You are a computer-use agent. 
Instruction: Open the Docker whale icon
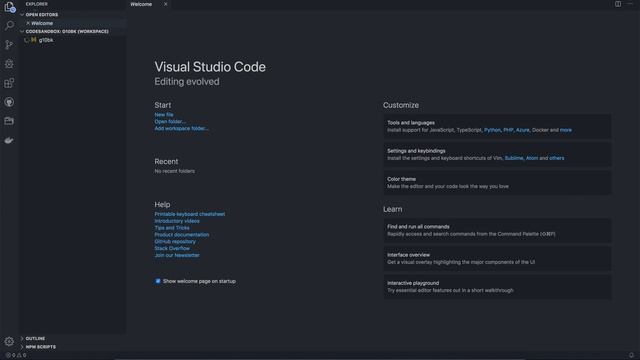coord(9,140)
